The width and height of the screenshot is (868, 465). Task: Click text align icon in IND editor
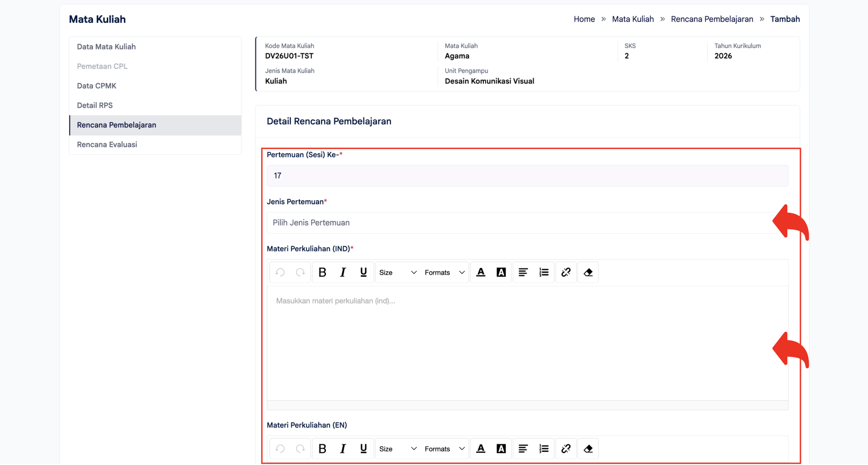523,272
